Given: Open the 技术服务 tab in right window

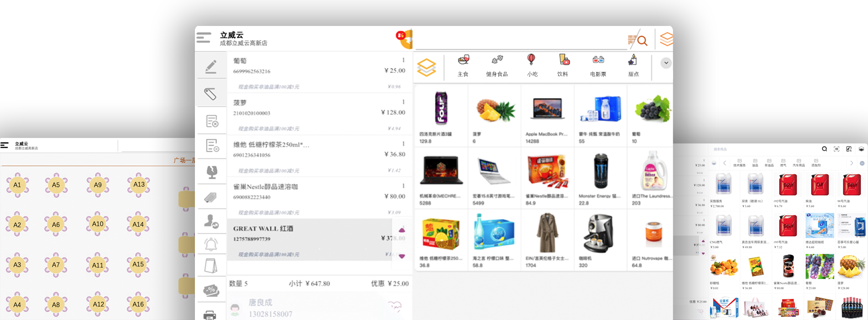Looking at the screenshot, I should pos(740,163).
